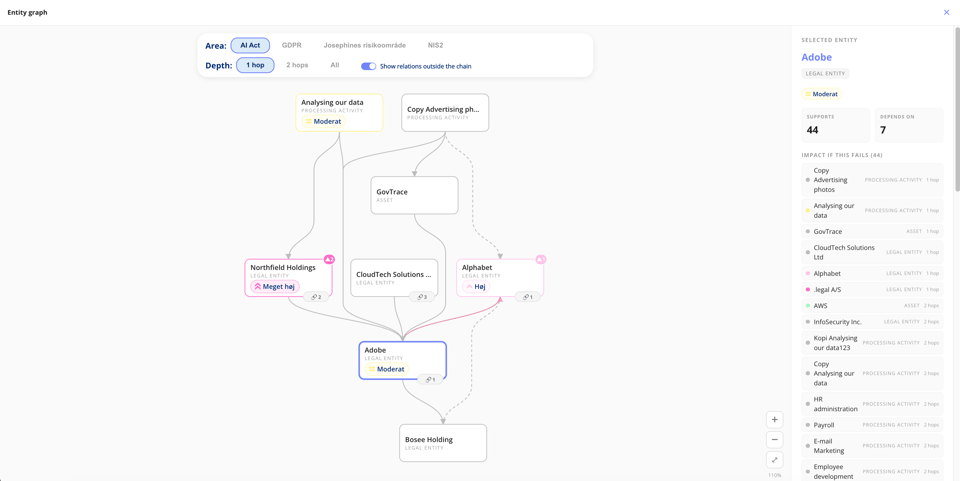The height and width of the screenshot is (481, 960).
Task: Open Analysing our data in impact list
Action: 872,211
